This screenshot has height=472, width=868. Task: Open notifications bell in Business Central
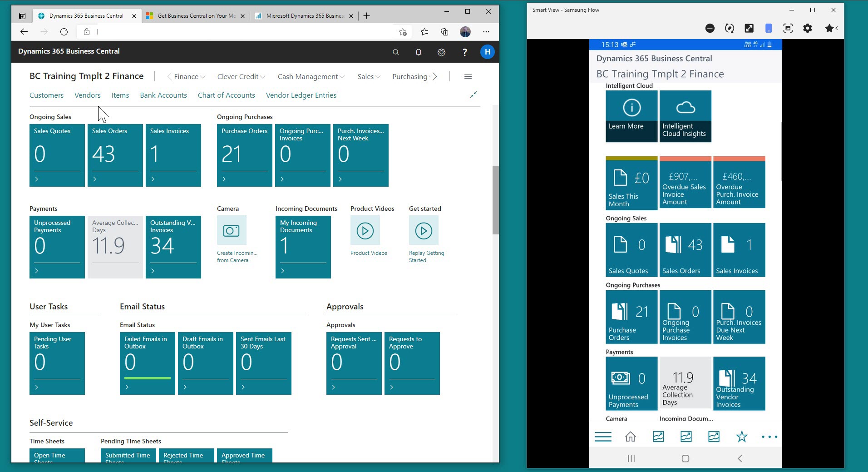coord(419,52)
